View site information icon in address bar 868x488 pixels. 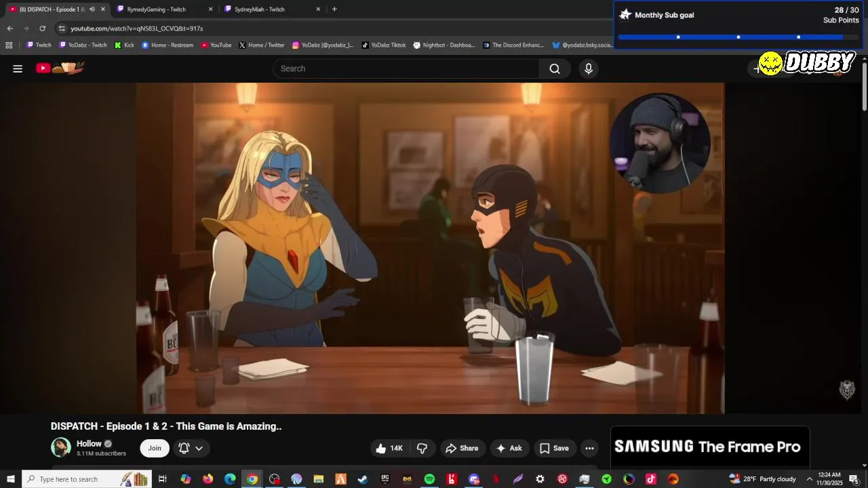62,28
